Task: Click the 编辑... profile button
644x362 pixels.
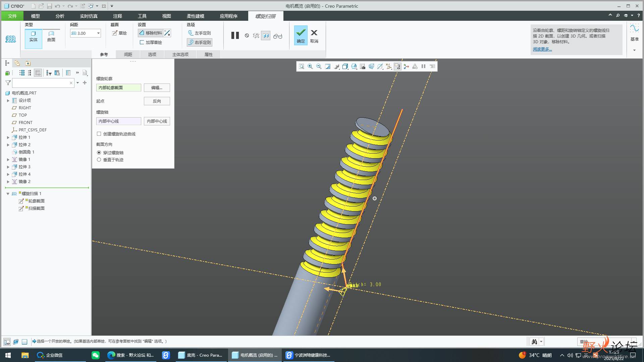Action: click(157, 88)
